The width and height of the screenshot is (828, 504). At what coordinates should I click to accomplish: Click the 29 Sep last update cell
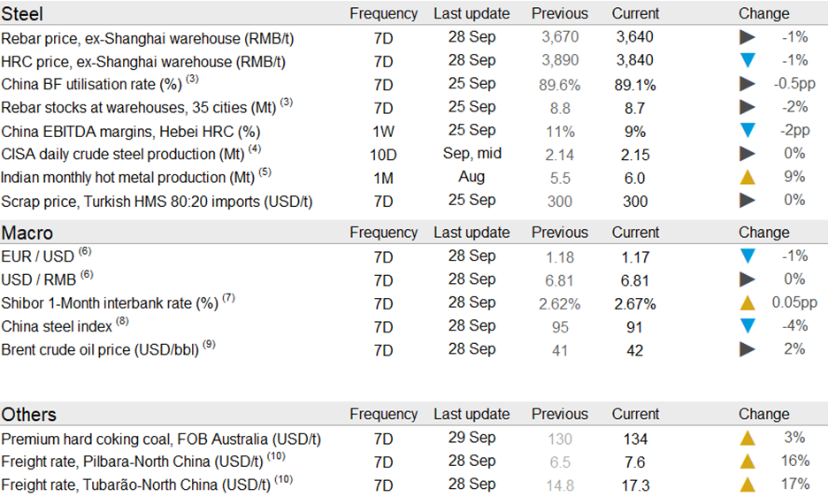click(471, 438)
